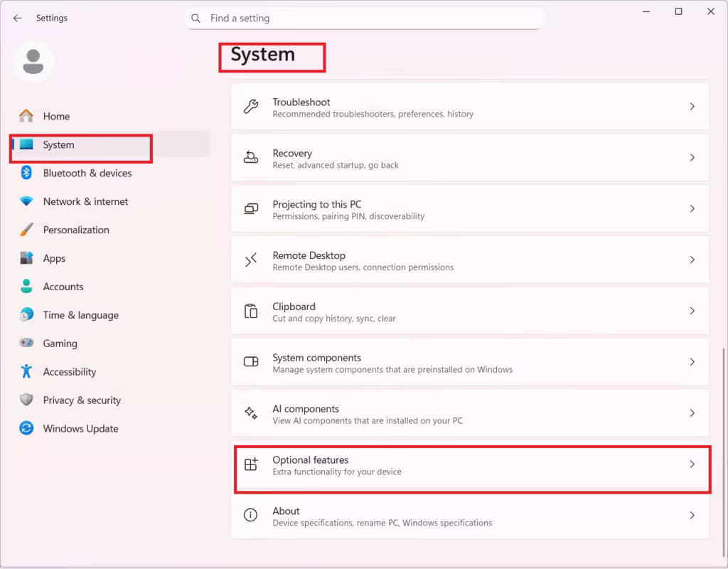
Task: Click the Projecting to this PC chevron
Action: point(692,208)
